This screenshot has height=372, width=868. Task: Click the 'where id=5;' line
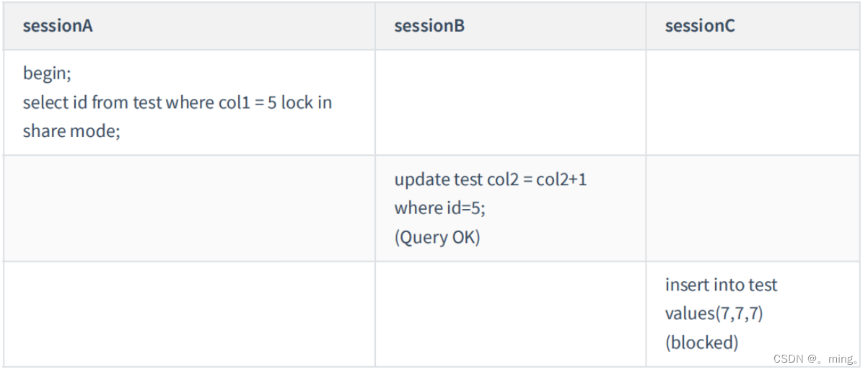[x=439, y=208]
